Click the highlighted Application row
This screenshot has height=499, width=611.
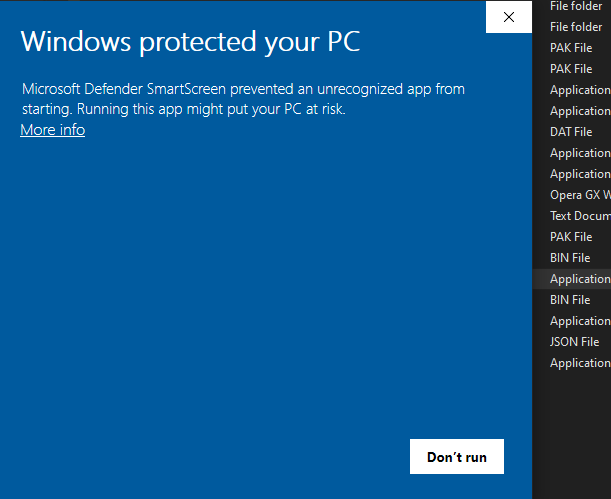click(x=580, y=279)
